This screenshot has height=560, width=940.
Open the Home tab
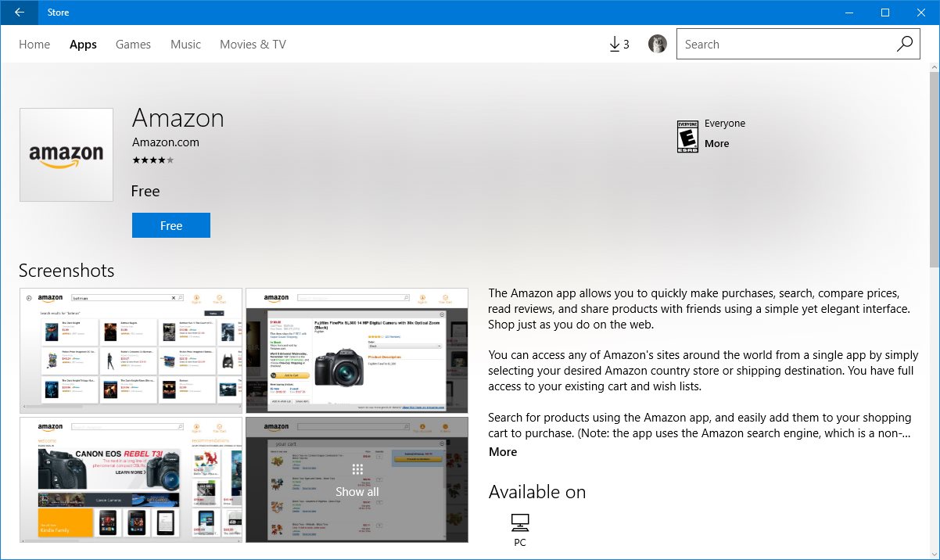34,45
